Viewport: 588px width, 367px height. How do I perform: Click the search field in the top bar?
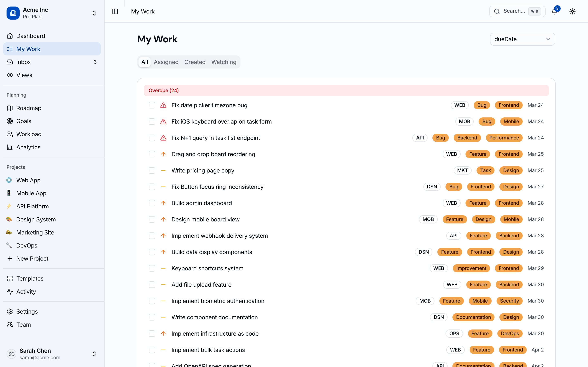pos(517,11)
